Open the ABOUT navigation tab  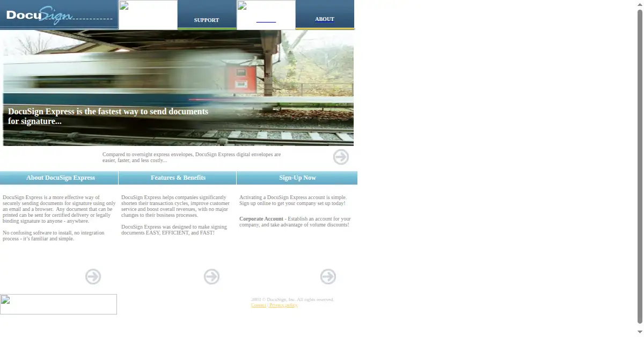pyautogui.click(x=325, y=19)
